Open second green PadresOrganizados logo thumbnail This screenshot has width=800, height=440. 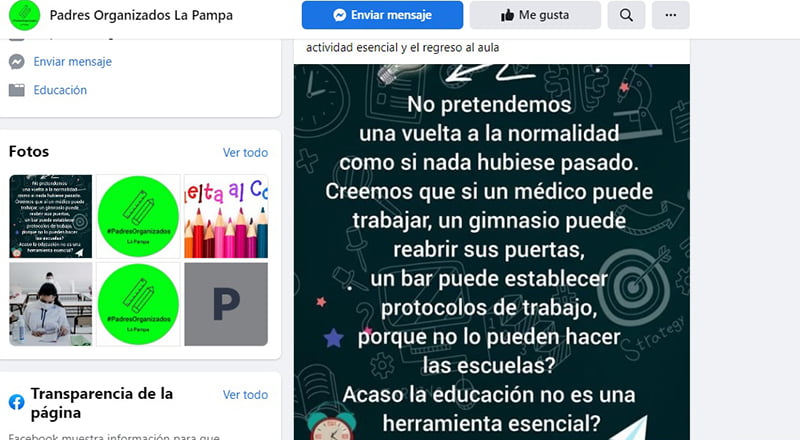(138, 304)
